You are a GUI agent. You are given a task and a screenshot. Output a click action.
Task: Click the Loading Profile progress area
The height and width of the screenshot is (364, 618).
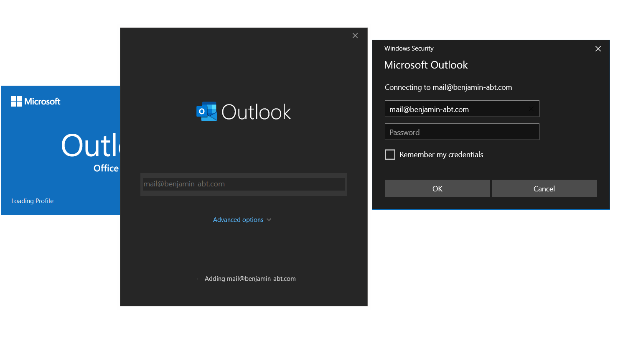coord(32,201)
